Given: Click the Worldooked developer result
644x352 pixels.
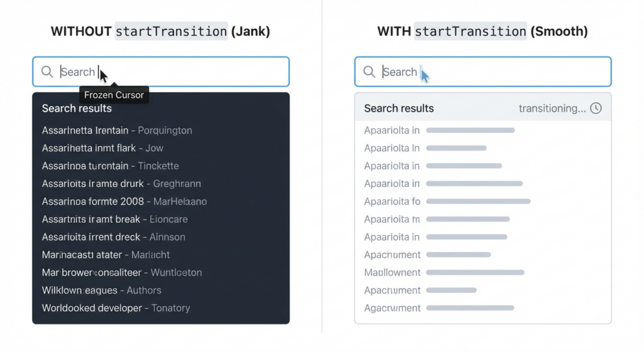Looking at the screenshot, I should [116, 308].
